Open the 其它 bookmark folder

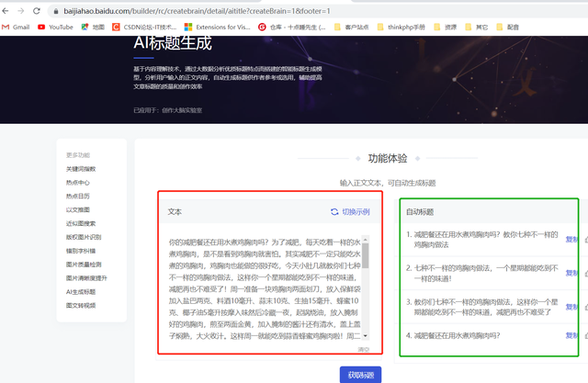coord(476,27)
